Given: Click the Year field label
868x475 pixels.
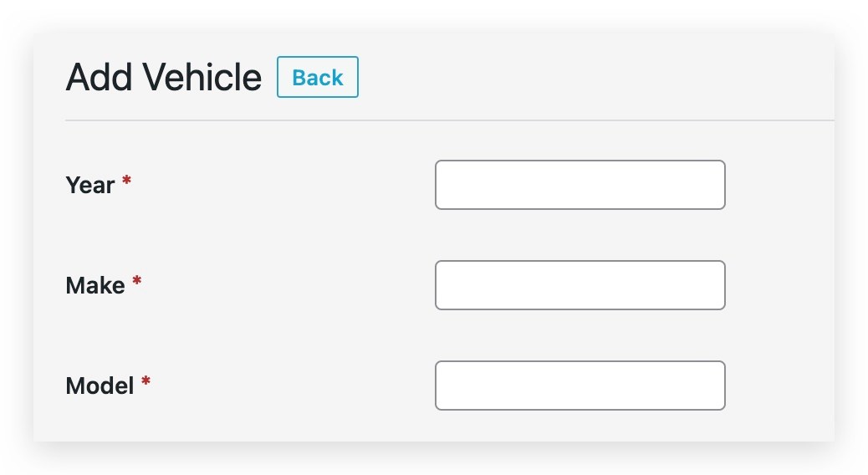Looking at the screenshot, I should pos(89,185).
